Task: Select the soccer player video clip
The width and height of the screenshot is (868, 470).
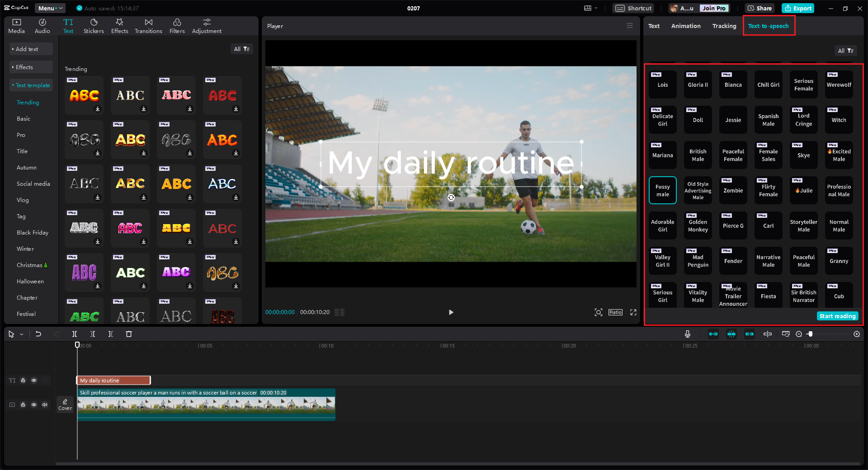Action: 206,404
